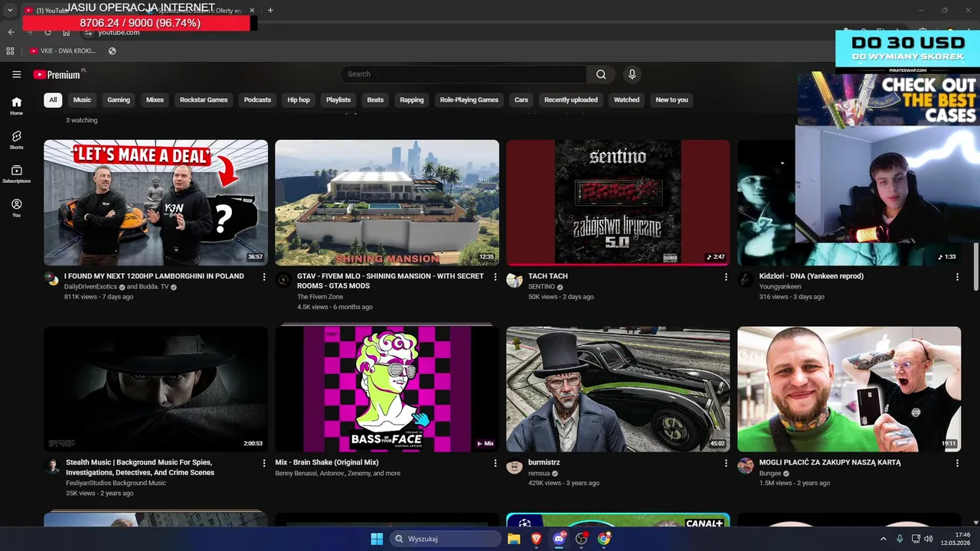
Task: Play the Shining Mansion GTA thumbnail
Action: (387, 203)
